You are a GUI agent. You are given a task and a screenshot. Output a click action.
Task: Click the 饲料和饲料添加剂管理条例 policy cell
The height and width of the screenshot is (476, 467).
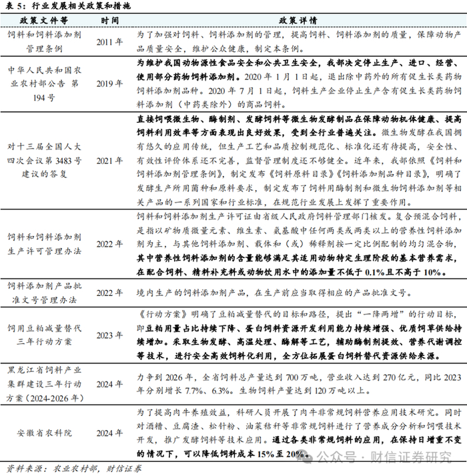pyautogui.click(x=44, y=41)
